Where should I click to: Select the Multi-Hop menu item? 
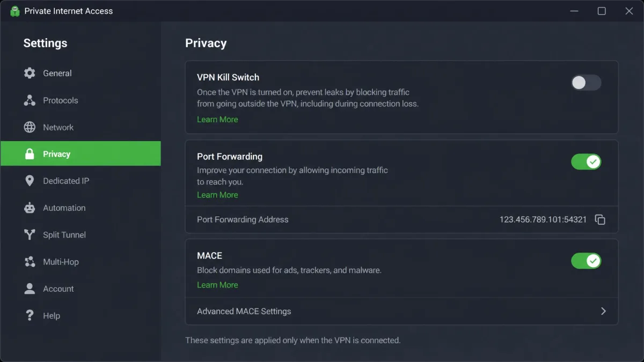[80, 262]
